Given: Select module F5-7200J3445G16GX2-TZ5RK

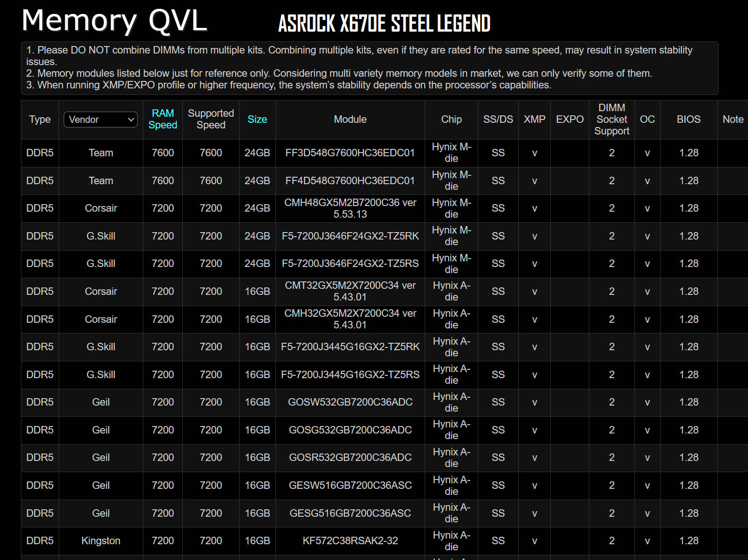Looking at the screenshot, I should pyautogui.click(x=350, y=347).
